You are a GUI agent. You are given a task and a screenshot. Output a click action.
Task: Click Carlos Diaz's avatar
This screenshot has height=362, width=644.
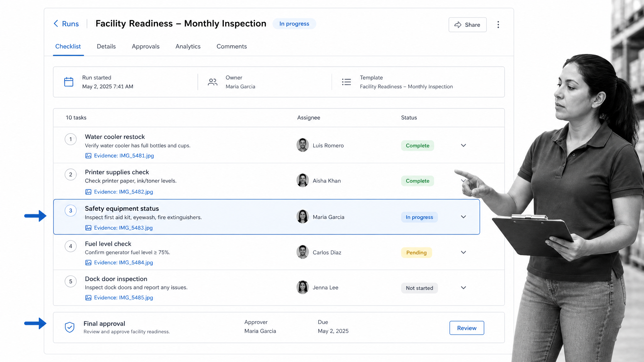tap(303, 252)
